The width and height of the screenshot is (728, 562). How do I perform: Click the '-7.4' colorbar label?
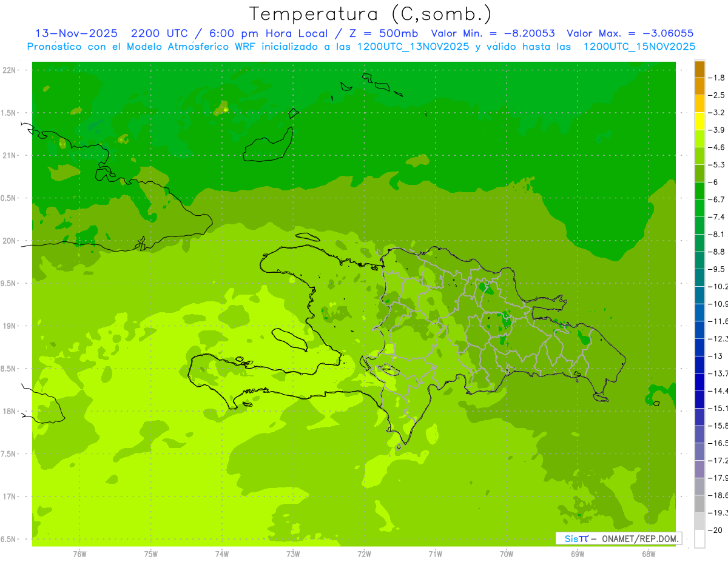coord(716,216)
